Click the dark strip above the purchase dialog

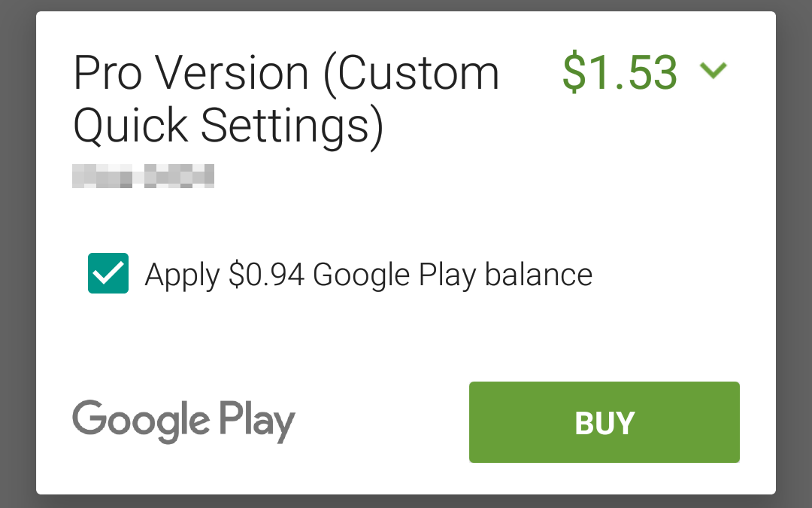tap(406, 5)
